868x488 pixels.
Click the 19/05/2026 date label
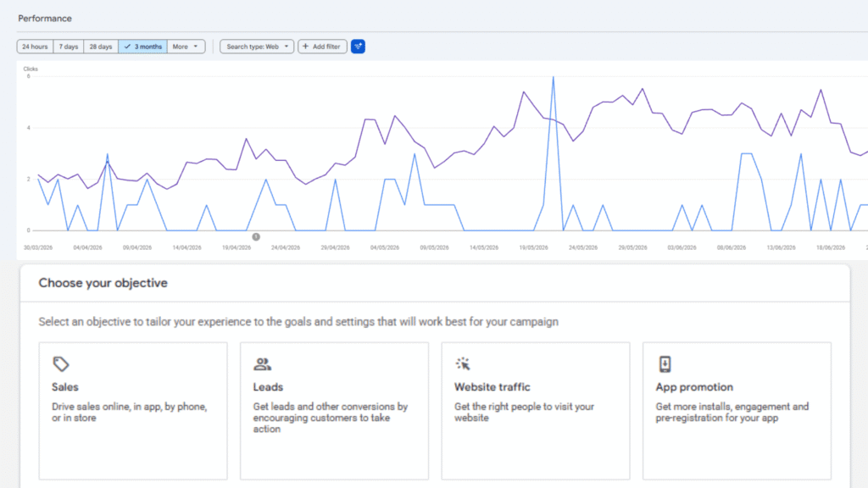pos(534,248)
